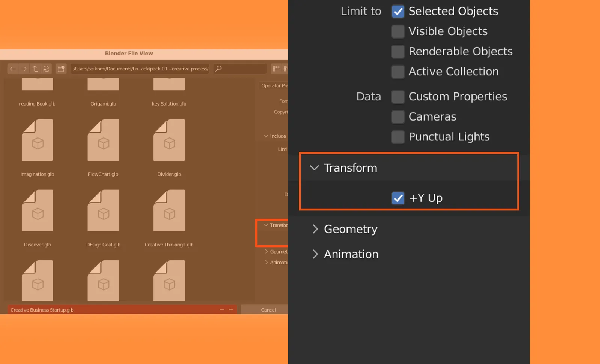The height and width of the screenshot is (364, 600).
Task: Click the plus button beside the filename field
Action: tap(231, 310)
